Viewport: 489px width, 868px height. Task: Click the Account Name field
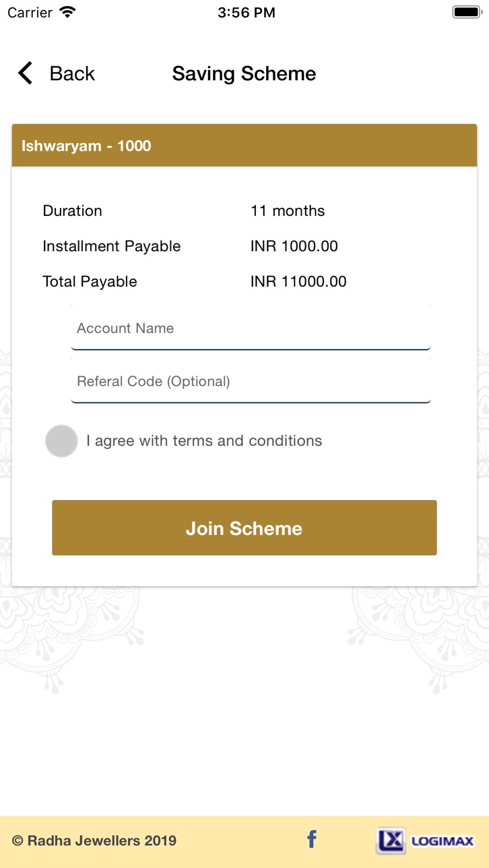pyautogui.click(x=251, y=328)
